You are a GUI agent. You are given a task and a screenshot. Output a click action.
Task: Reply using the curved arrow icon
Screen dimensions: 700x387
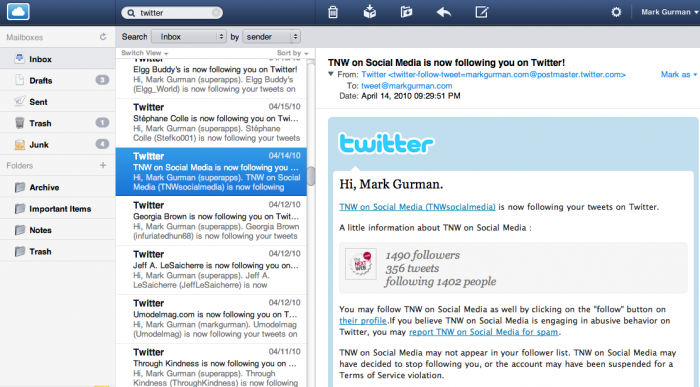pos(444,12)
